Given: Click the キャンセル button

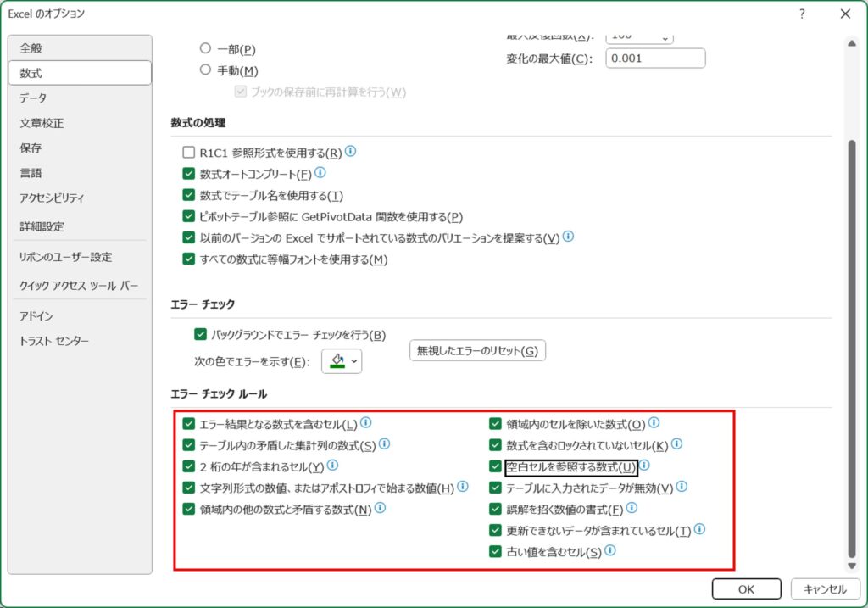Looking at the screenshot, I should click(x=825, y=589).
